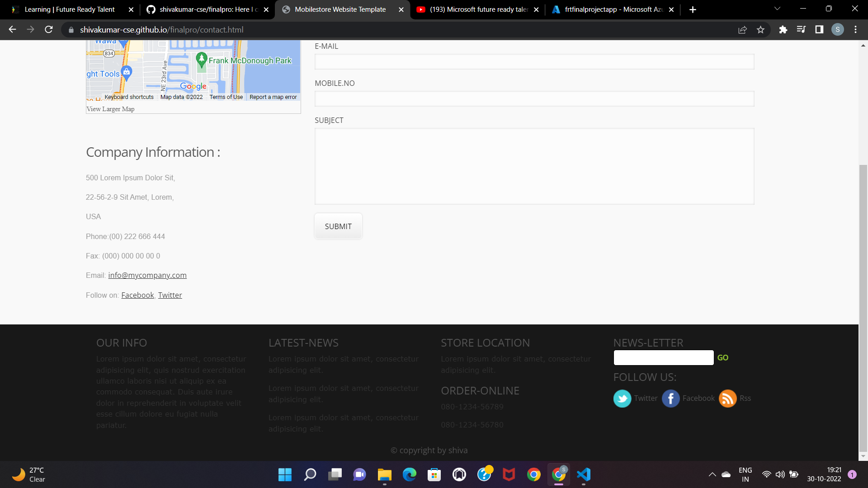The width and height of the screenshot is (868, 488).
Task: Bookmark the page via the star icon
Action: (761, 29)
